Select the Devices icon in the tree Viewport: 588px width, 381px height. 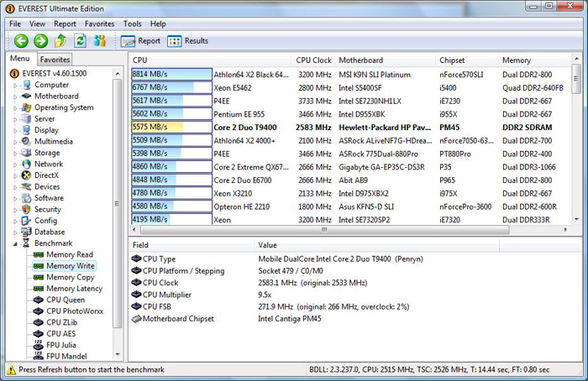click(26, 186)
